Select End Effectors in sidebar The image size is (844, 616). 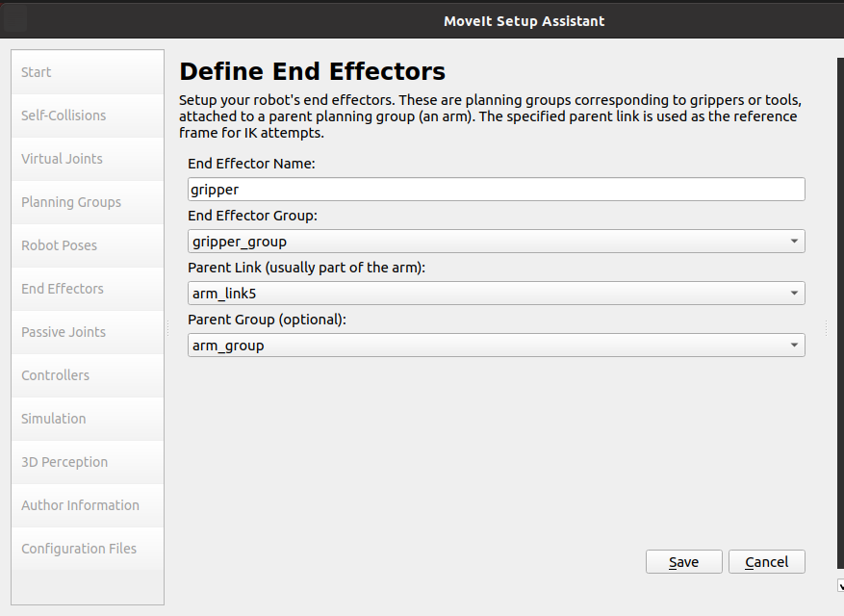click(88, 289)
